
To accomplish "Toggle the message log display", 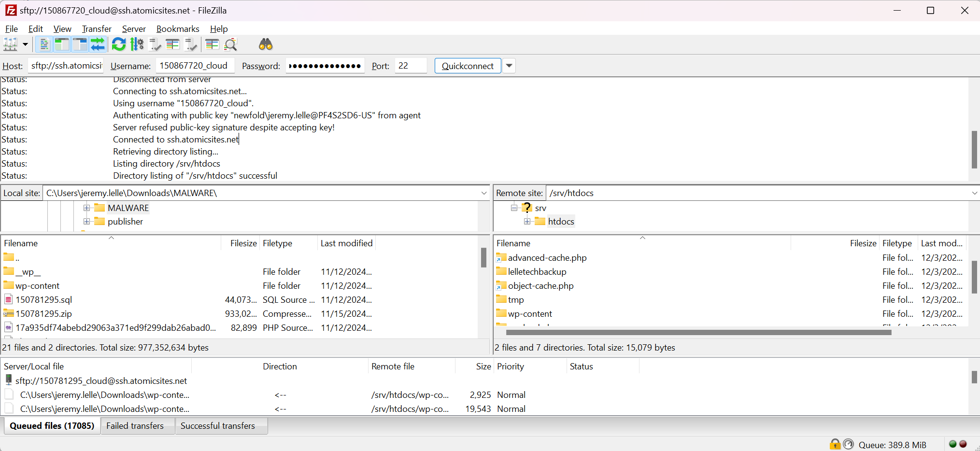I will pyautogui.click(x=43, y=44).
